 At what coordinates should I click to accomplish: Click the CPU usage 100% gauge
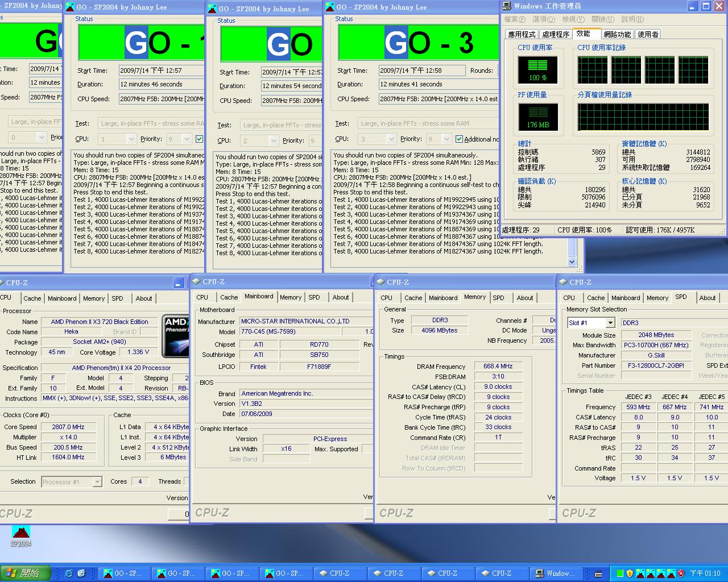click(x=537, y=69)
